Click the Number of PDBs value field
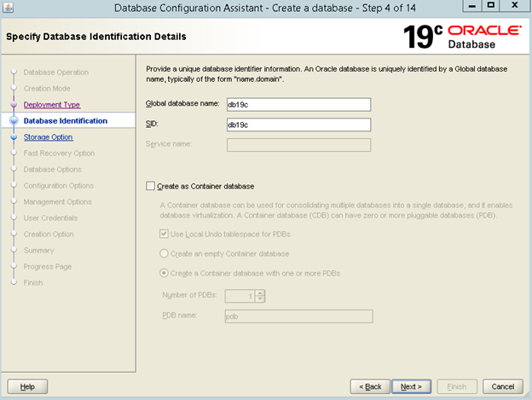Screen dimensions: 532x400 (x=240, y=296)
